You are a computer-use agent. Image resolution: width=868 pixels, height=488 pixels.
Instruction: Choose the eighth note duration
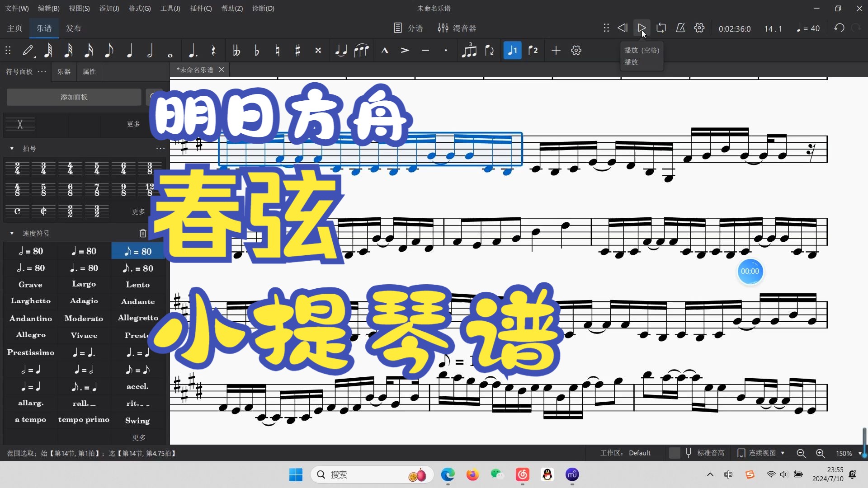click(109, 51)
